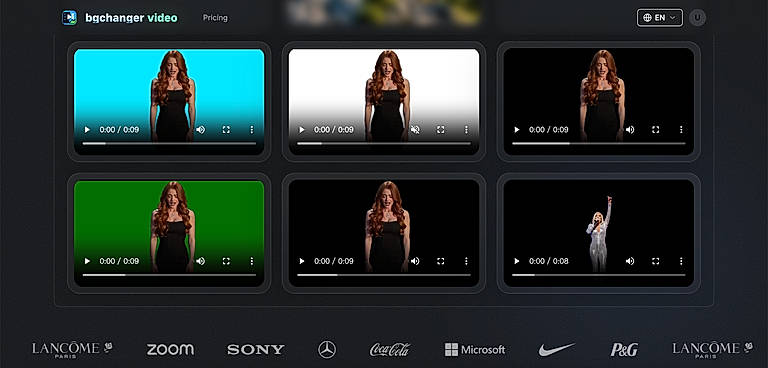This screenshot has height=368, width=768.
Task: Click the bgchanger video logo icon
Action: pos(69,18)
